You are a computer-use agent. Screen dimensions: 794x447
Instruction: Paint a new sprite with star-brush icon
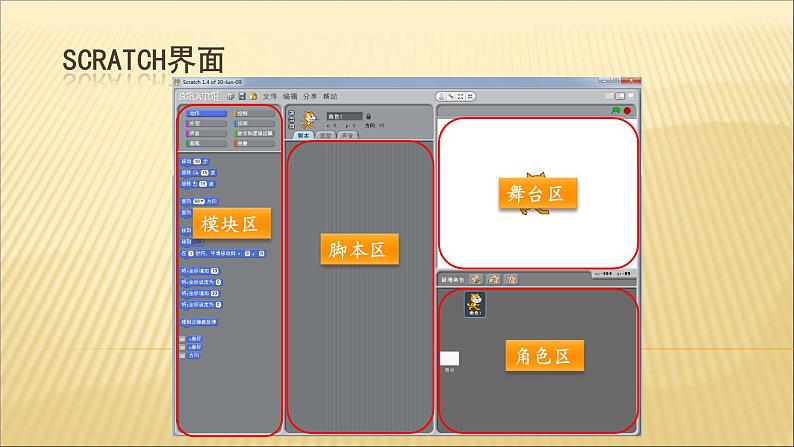coord(476,279)
